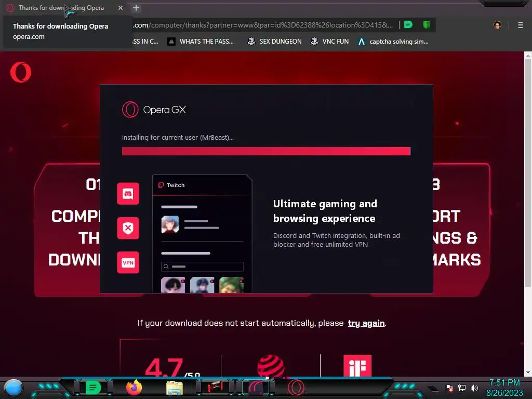Click the red dot design award logo
Screen dimensions: 532x399
point(271,366)
